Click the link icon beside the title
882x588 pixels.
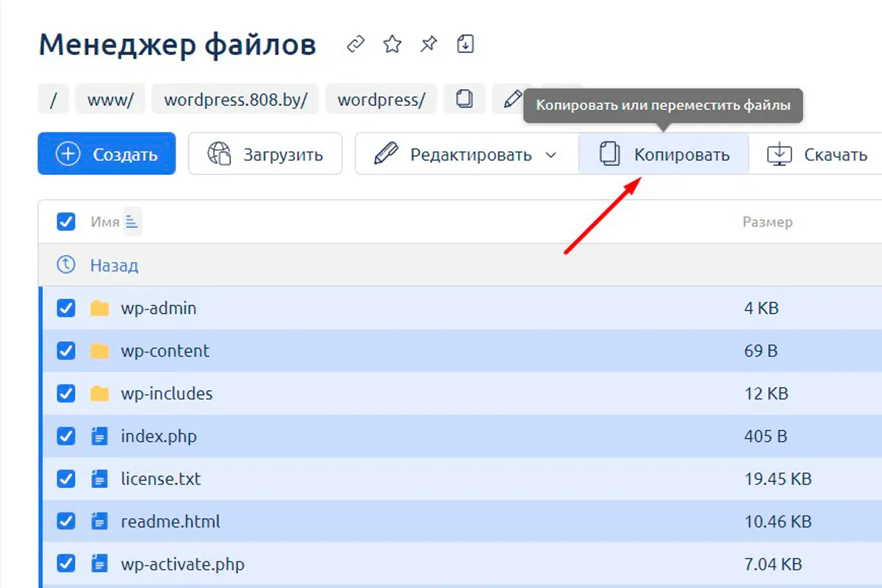(x=356, y=45)
